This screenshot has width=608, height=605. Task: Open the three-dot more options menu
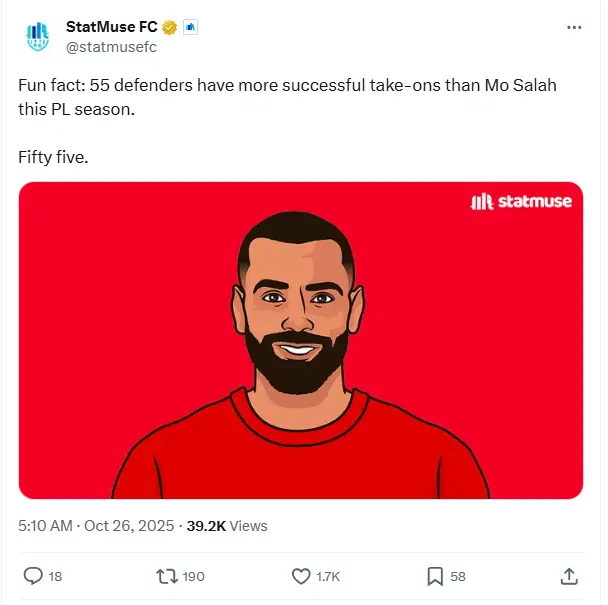[x=574, y=28]
